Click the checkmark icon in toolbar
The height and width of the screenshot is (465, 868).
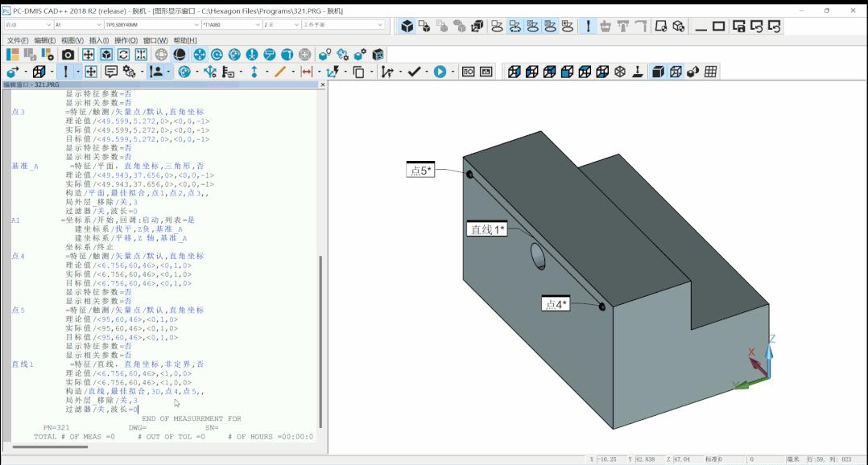click(x=414, y=72)
